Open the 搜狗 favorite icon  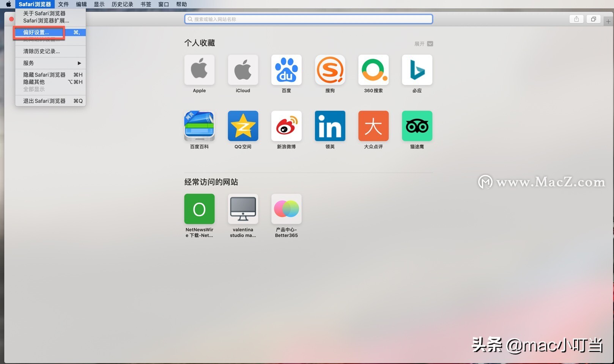point(329,70)
